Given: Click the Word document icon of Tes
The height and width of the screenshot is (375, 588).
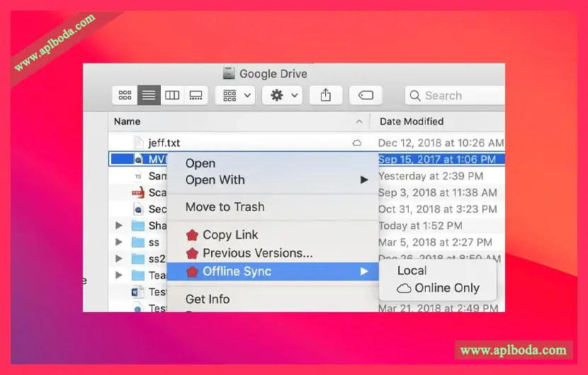Looking at the screenshot, I should pos(137,292).
